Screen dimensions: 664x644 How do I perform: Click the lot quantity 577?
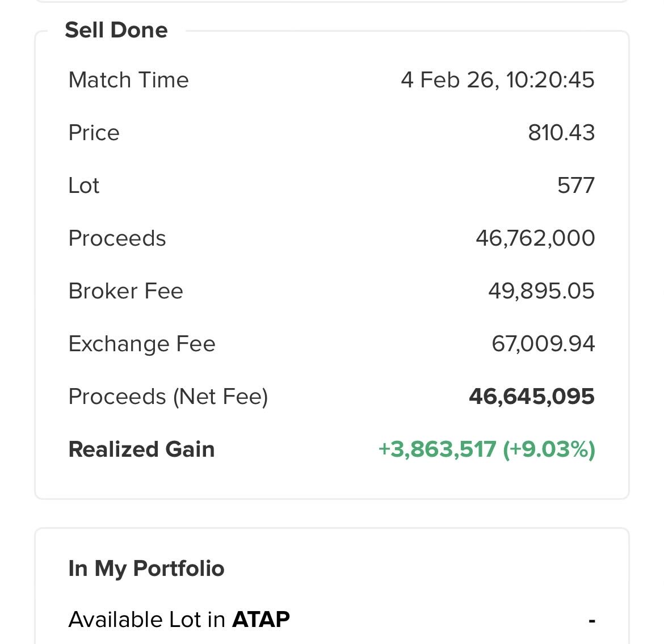pos(575,186)
